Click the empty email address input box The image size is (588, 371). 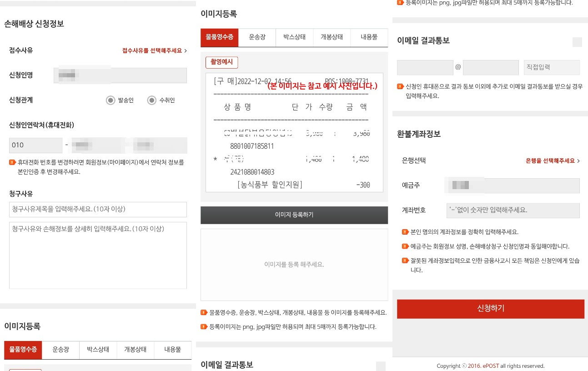424,67
